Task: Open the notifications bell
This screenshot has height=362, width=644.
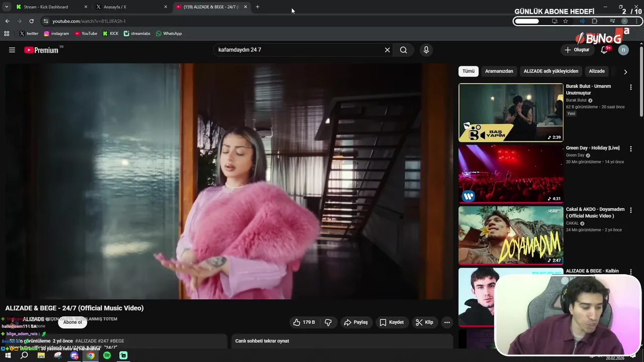Action: pyautogui.click(x=605, y=50)
